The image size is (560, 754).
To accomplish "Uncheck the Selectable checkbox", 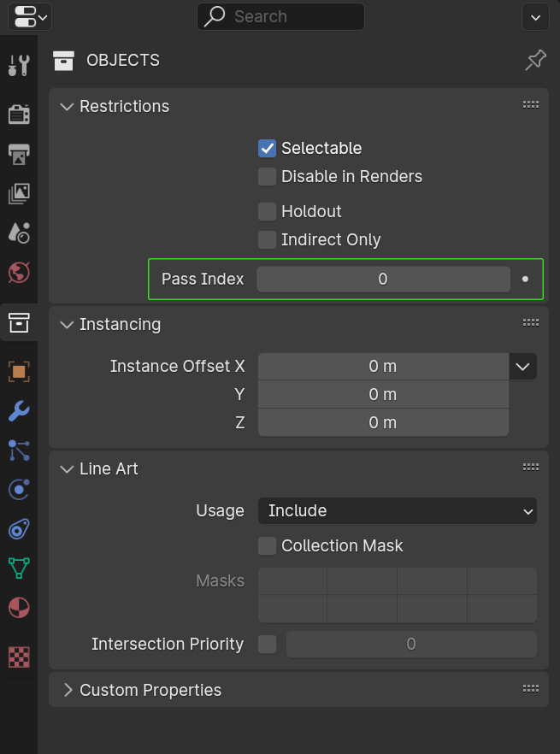I will point(267,149).
